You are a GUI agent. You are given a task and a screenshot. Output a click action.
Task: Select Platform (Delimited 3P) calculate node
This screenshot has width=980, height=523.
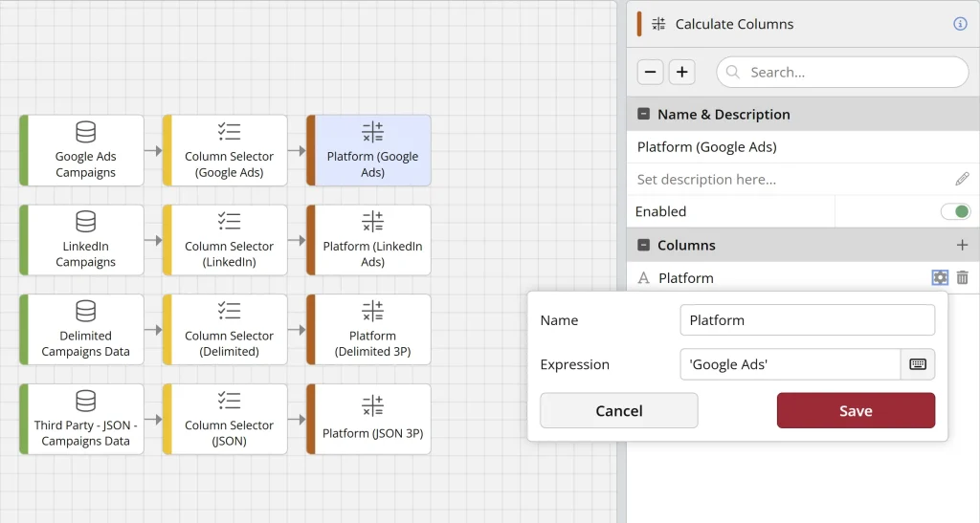tap(368, 330)
